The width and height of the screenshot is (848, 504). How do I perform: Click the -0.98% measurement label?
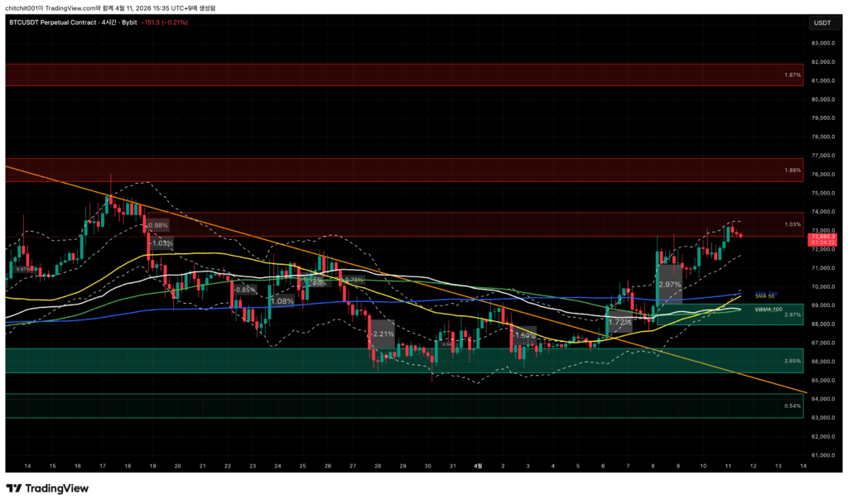(x=156, y=225)
